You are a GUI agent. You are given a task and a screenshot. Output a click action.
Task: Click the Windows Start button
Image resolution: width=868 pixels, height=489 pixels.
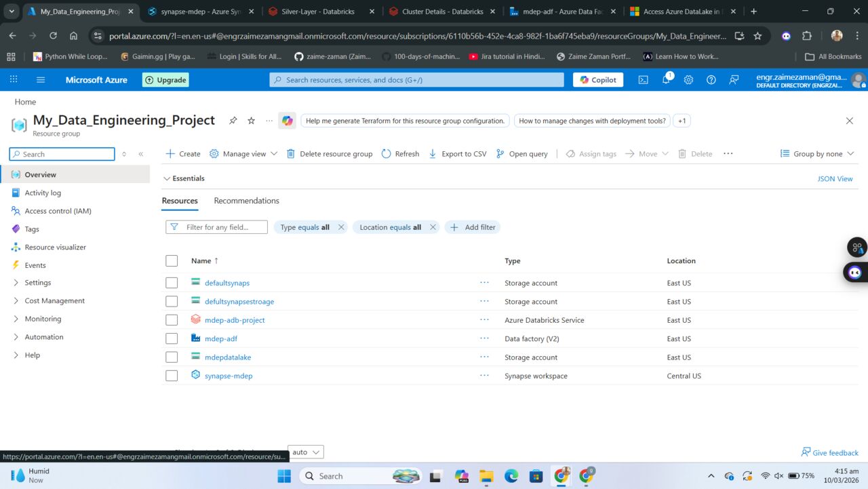[284, 475]
